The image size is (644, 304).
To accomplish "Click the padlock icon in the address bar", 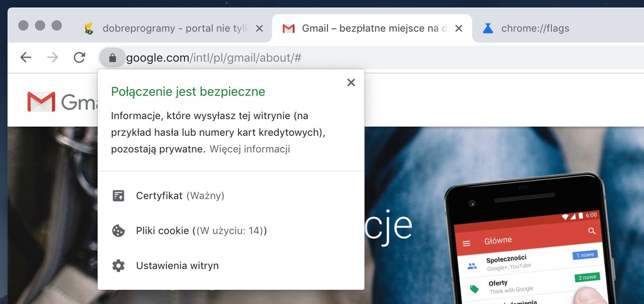I will point(112,57).
